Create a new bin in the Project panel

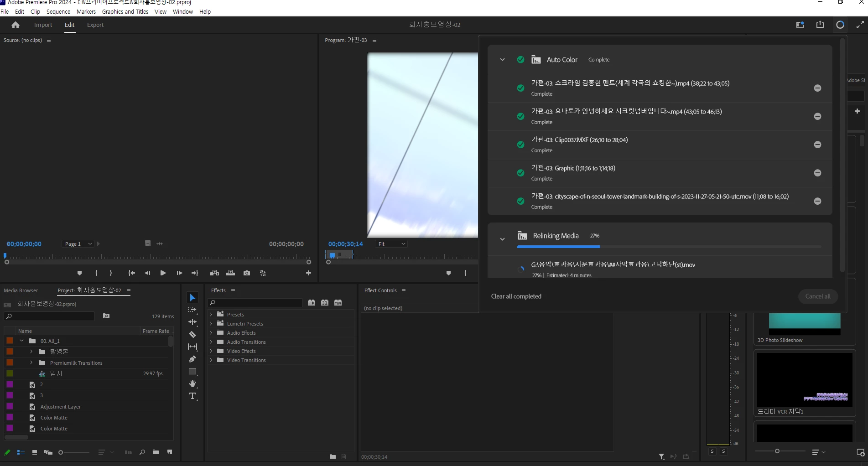tap(156, 452)
